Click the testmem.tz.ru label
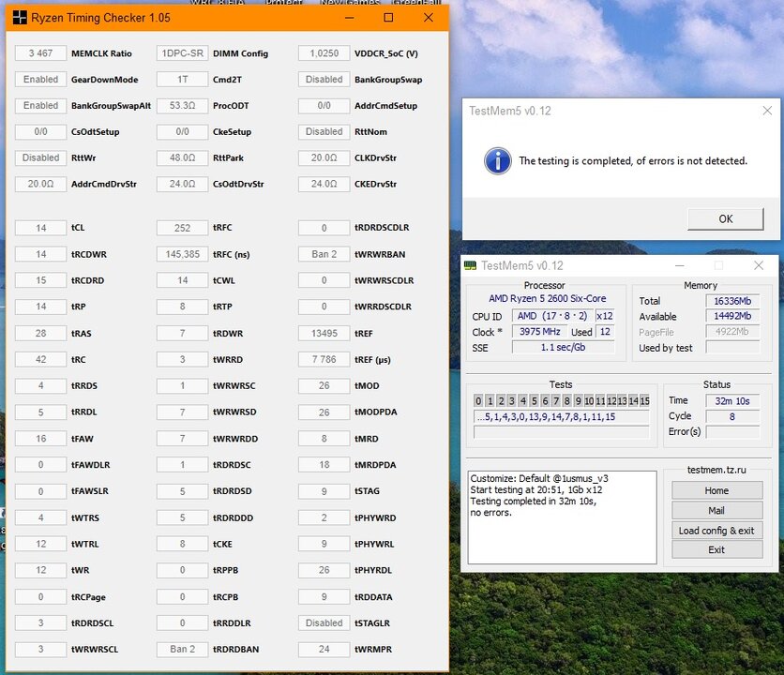Screen dimensions: 784x675 tap(716, 470)
